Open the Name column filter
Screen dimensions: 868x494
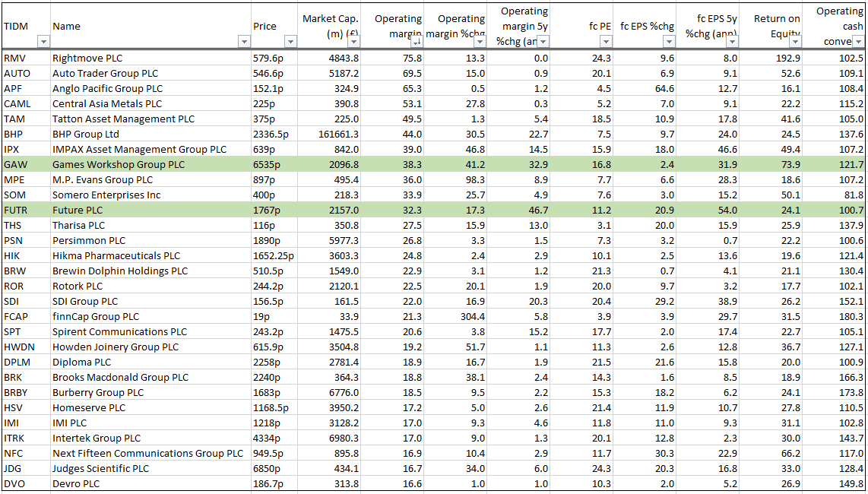(x=244, y=42)
